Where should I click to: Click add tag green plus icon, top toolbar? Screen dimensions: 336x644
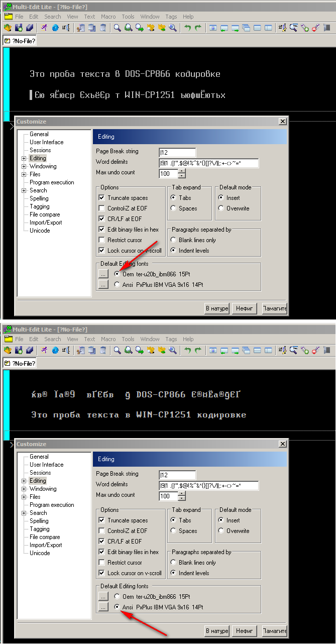pyautogui.click(x=304, y=28)
